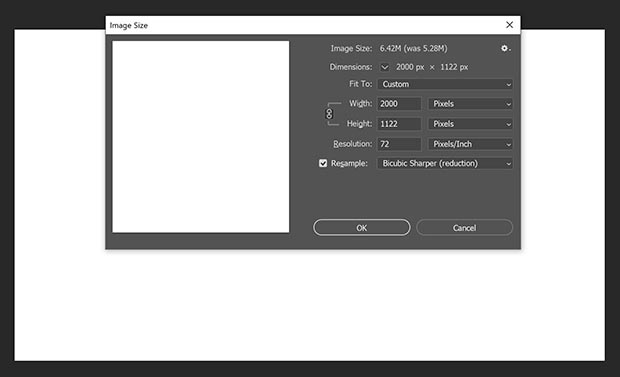Toggle the constrain proportions chain link icon

[329, 114]
